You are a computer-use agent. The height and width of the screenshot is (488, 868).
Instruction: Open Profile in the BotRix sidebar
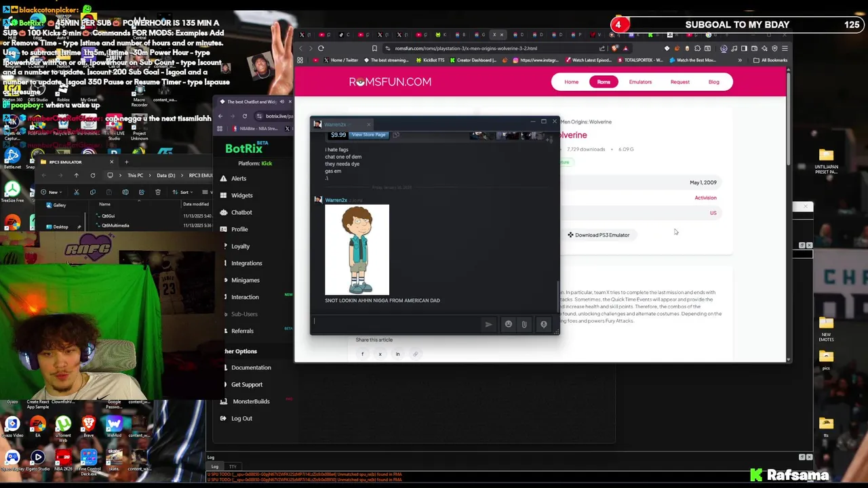239,229
